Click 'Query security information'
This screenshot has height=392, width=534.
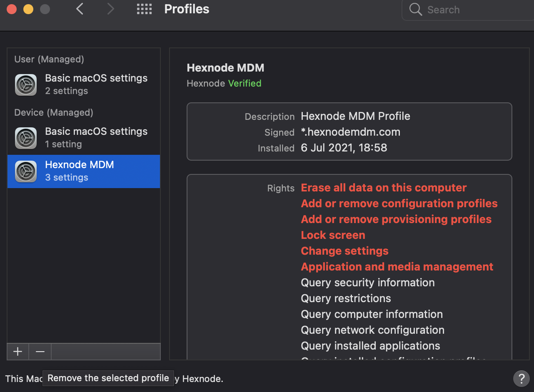tap(368, 283)
